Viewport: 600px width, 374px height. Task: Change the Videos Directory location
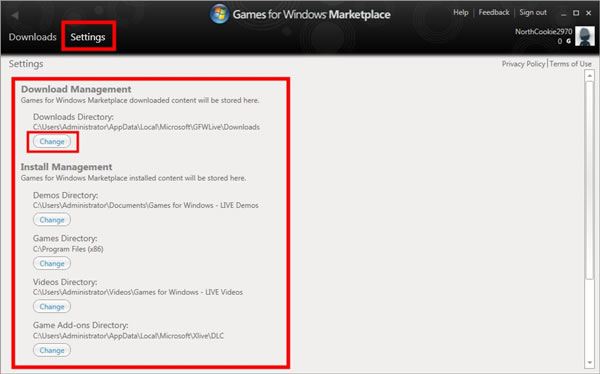[x=52, y=307]
